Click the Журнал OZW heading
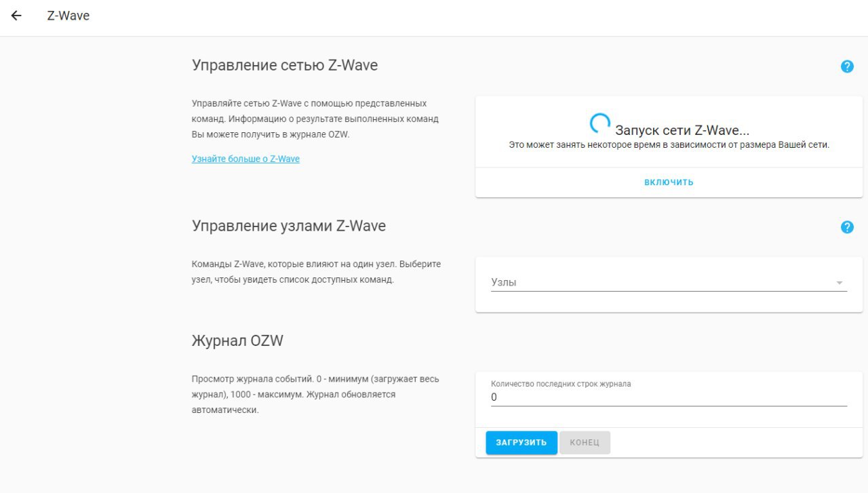The width and height of the screenshot is (868, 493). pyautogui.click(x=237, y=341)
